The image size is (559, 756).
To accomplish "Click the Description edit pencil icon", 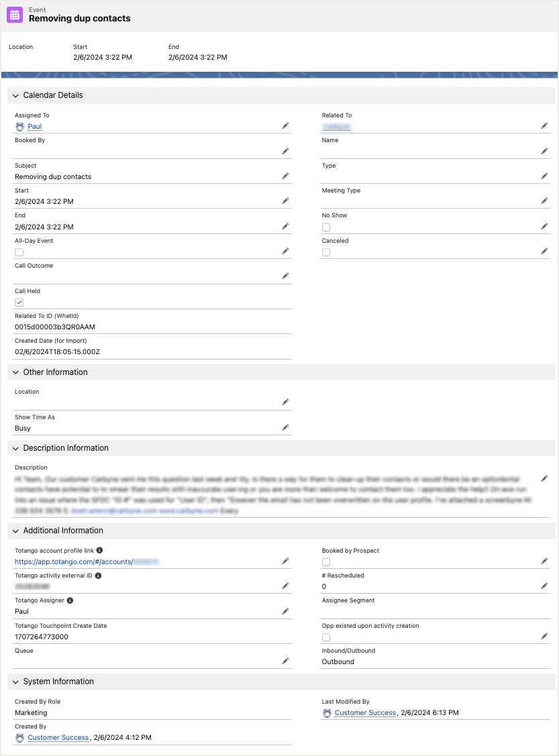I will click(x=545, y=478).
